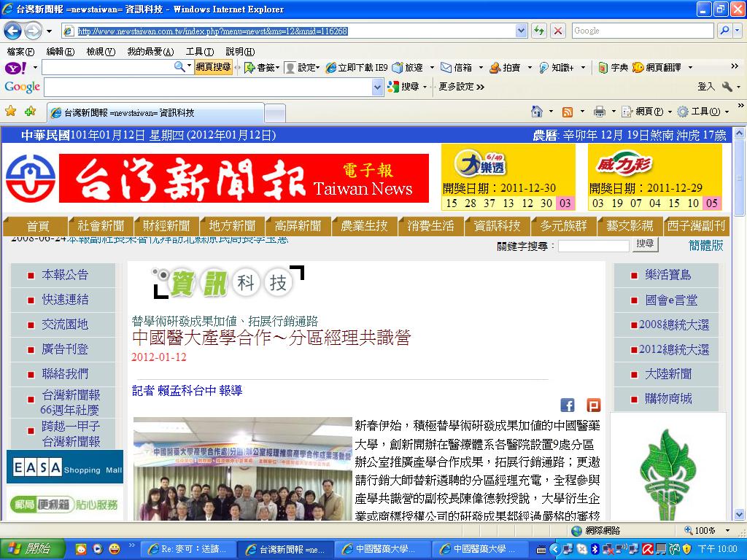Click the printer icon
The height and width of the screenshot is (560, 747).
tap(600, 112)
